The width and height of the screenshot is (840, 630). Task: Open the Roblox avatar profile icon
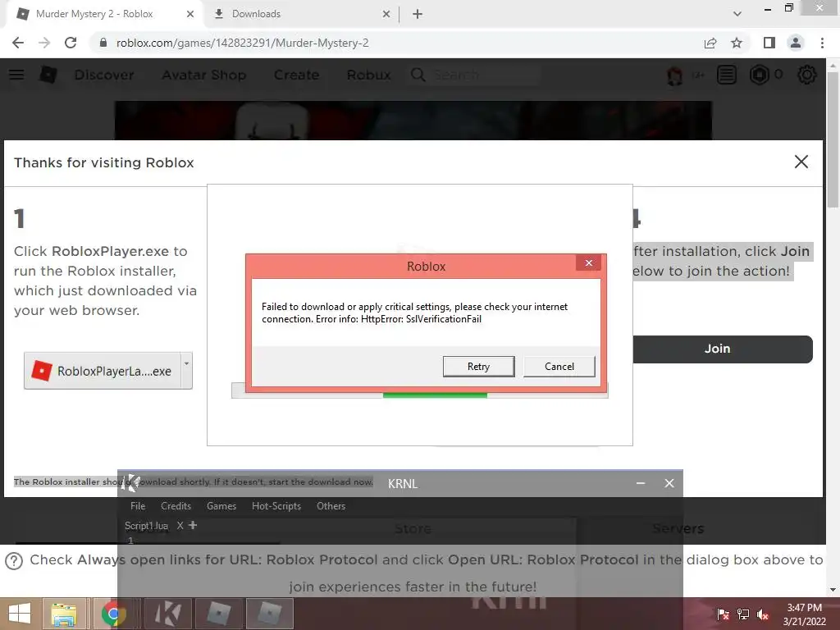674,75
